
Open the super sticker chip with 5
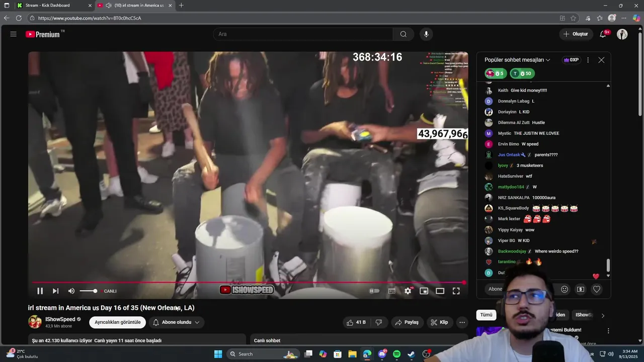pos(496,73)
